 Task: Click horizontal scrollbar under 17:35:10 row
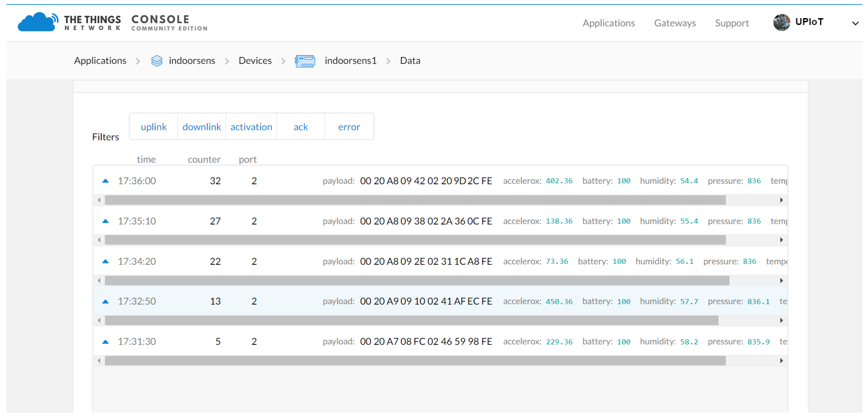(415, 240)
